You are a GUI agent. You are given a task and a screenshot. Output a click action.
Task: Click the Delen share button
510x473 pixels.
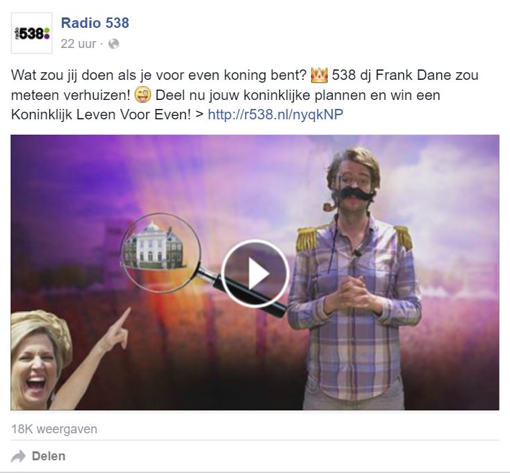click(x=49, y=456)
